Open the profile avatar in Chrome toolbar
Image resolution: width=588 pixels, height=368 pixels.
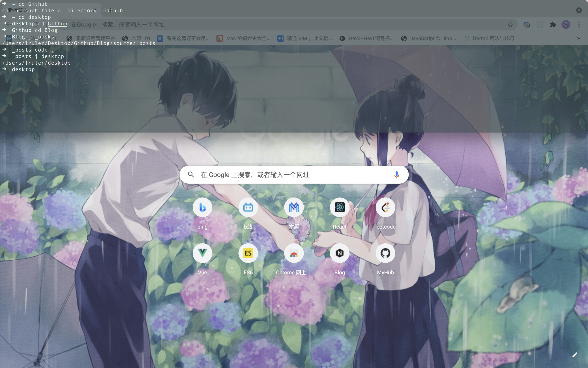coord(566,25)
